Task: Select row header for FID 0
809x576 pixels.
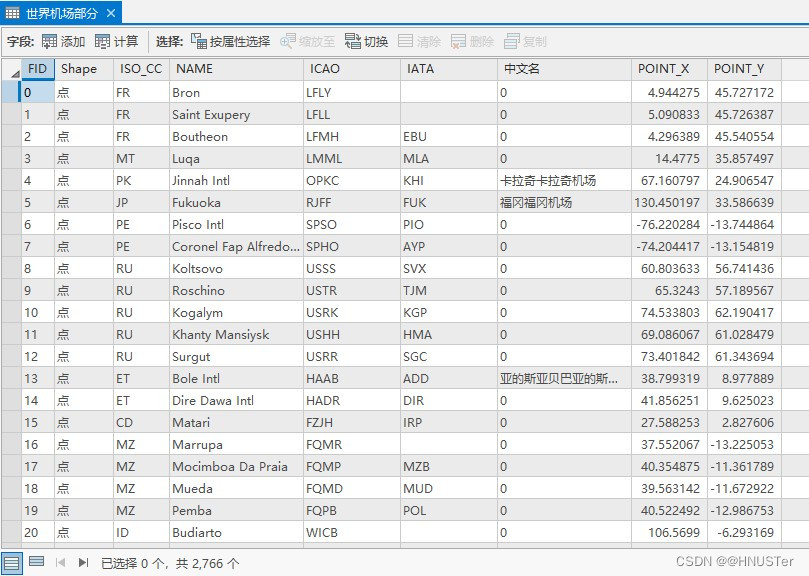Action: (11, 92)
